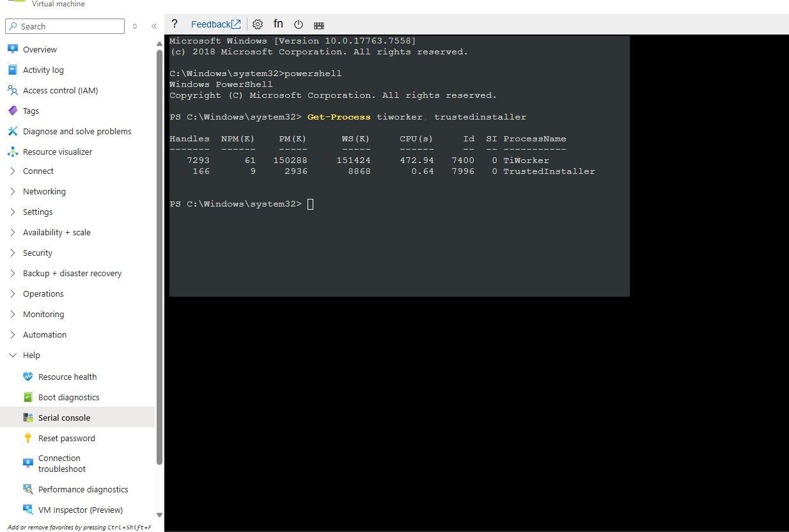Viewport: 789px width, 532px height.
Task: Click the Overview icon in sidebar
Action: point(13,49)
